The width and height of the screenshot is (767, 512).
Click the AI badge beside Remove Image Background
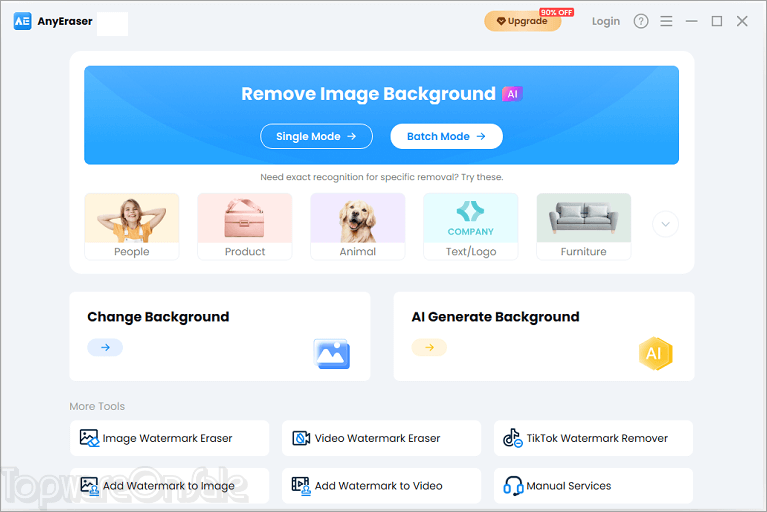512,94
